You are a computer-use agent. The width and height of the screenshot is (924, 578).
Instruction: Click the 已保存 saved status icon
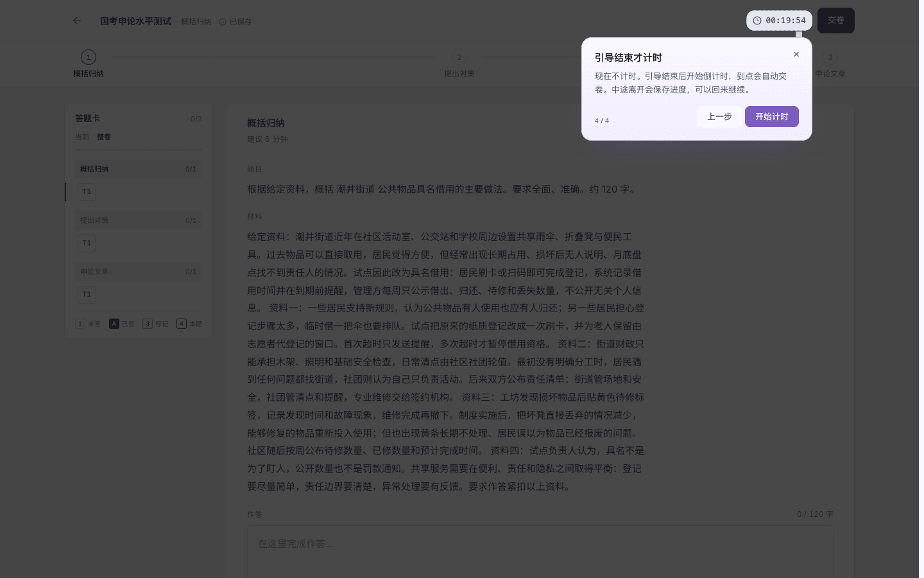pos(223,22)
